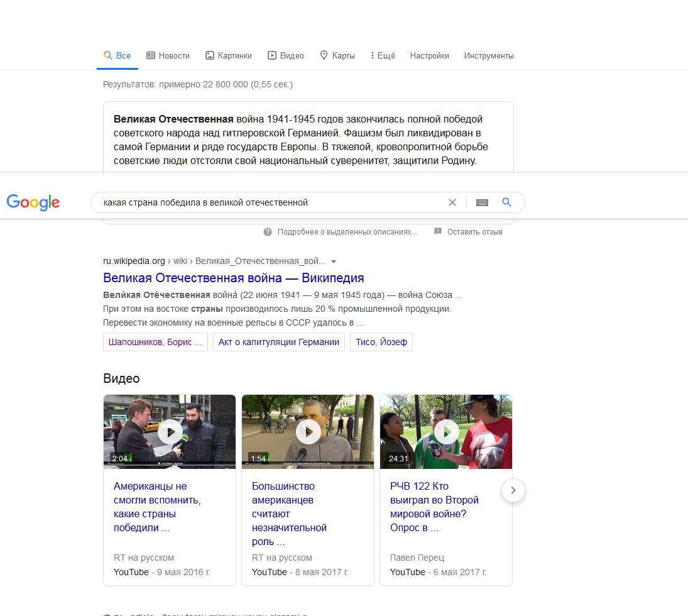688x616 pixels.
Task: Open the dropdown arrow next to the Wikipedia URL
Action: tap(334, 261)
